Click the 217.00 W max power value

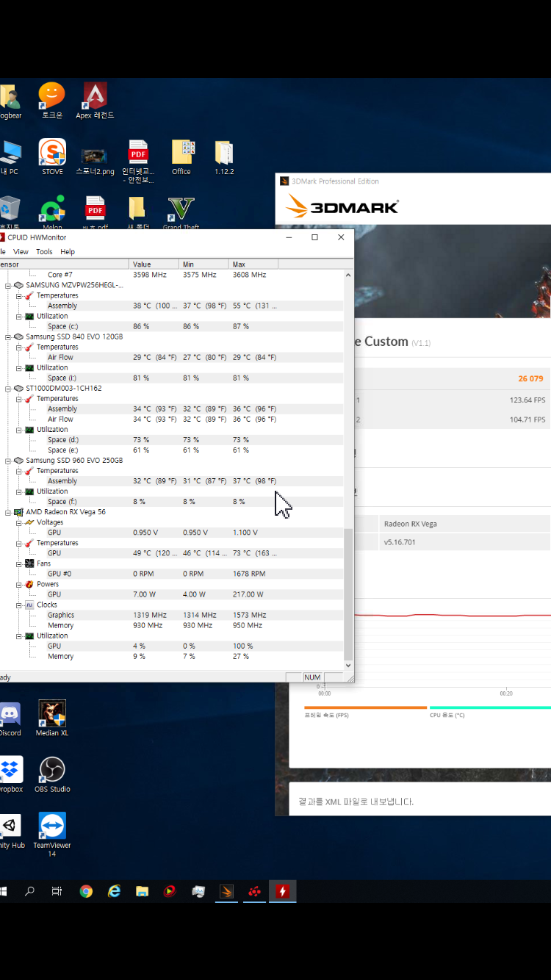248,594
